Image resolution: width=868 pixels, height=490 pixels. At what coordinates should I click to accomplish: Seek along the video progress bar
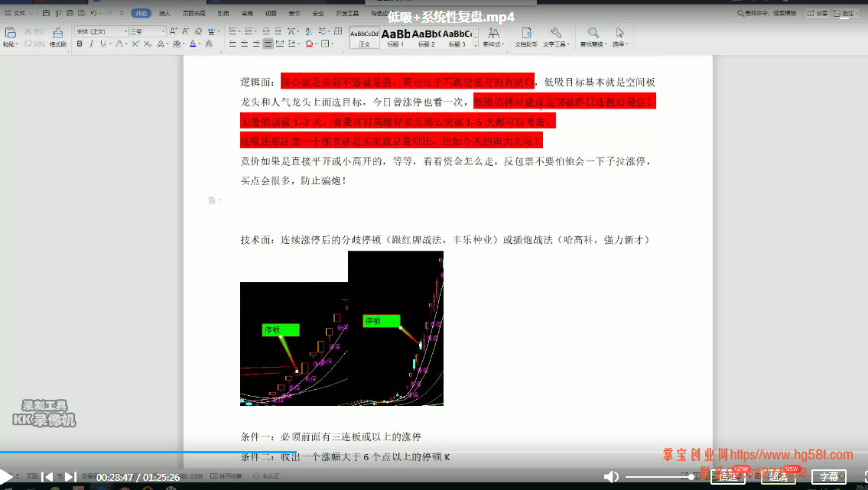pos(434,453)
